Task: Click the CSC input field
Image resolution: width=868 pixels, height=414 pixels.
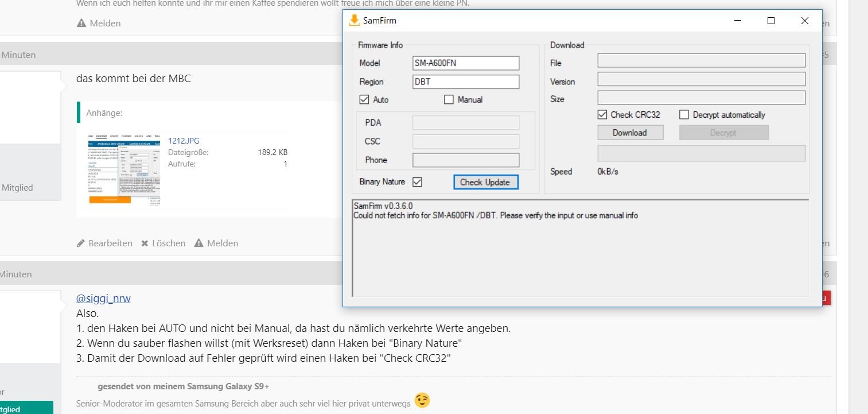Action: point(466,141)
